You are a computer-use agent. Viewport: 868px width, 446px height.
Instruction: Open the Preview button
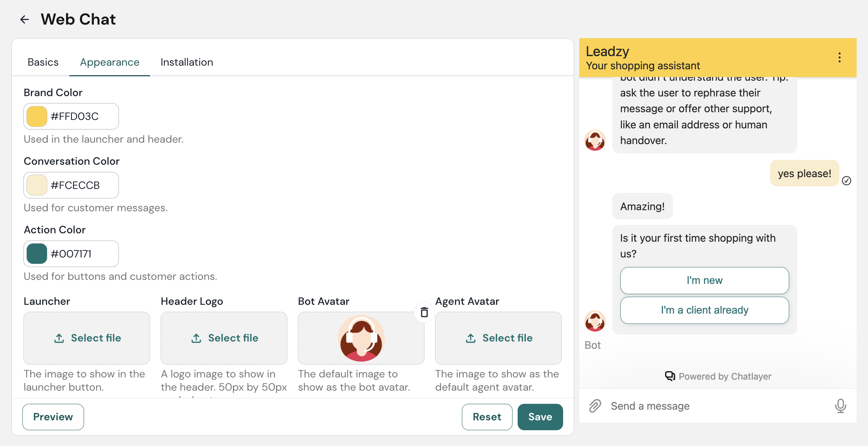(x=53, y=417)
